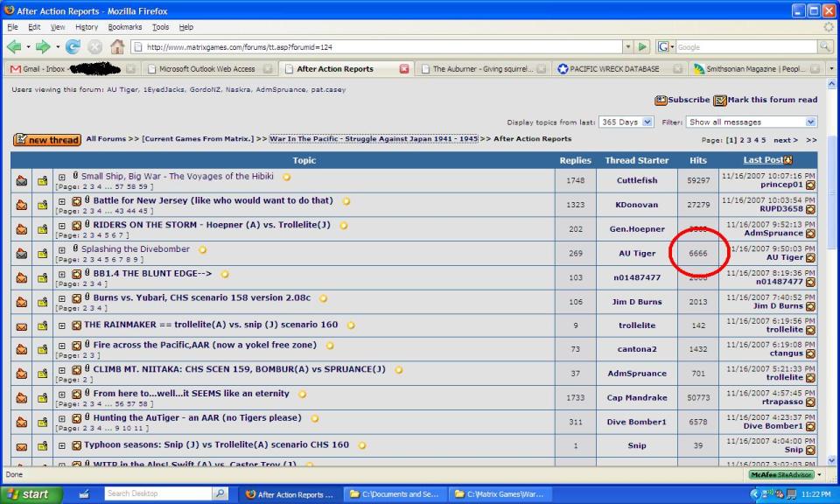The height and width of the screenshot is (504, 840).
Task: Expand the 'Splashing the Divebomber' thread
Action: coord(61,249)
